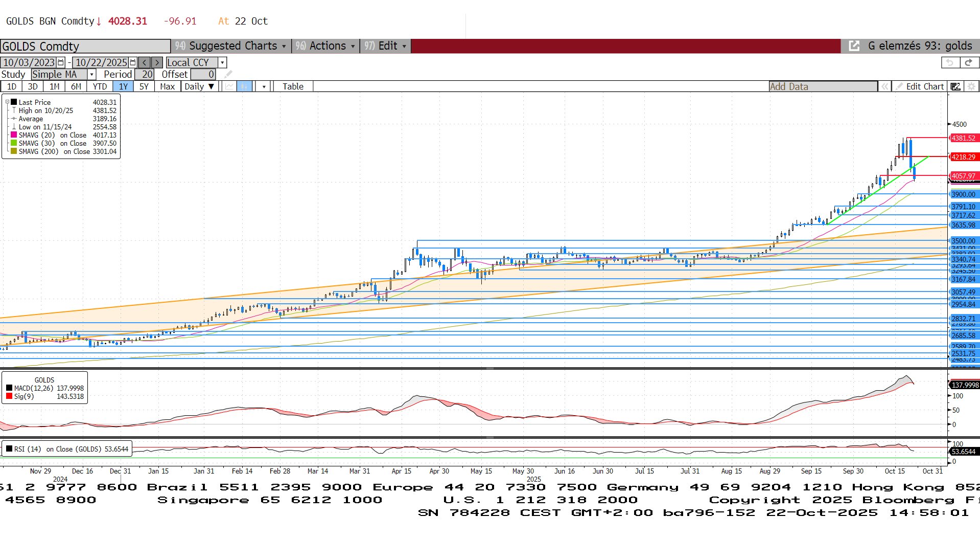Open the end date calendar picker

133,62
